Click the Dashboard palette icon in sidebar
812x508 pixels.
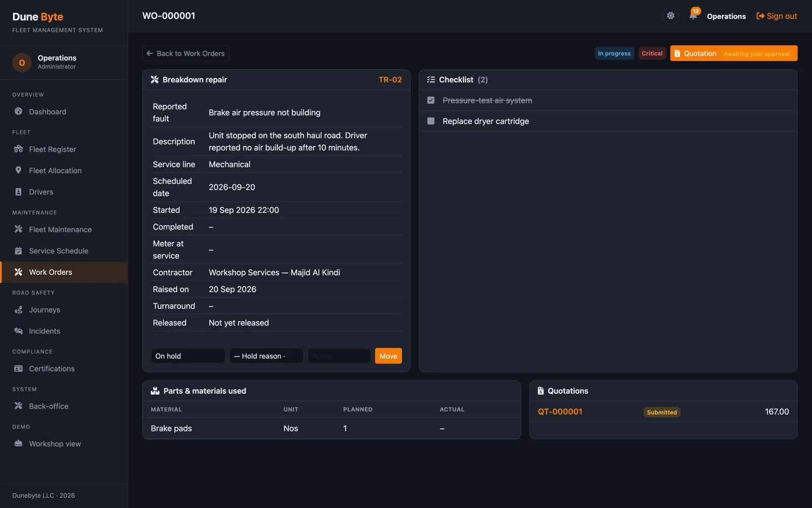(18, 111)
